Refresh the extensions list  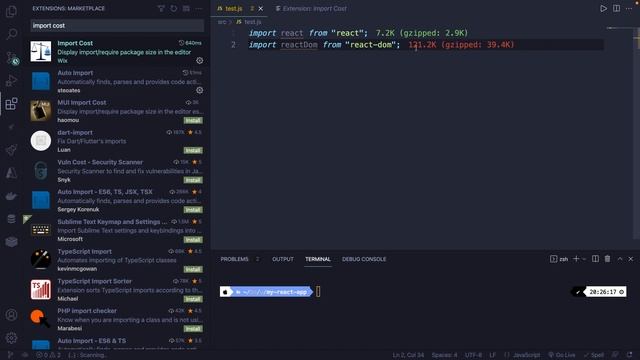(x=173, y=9)
